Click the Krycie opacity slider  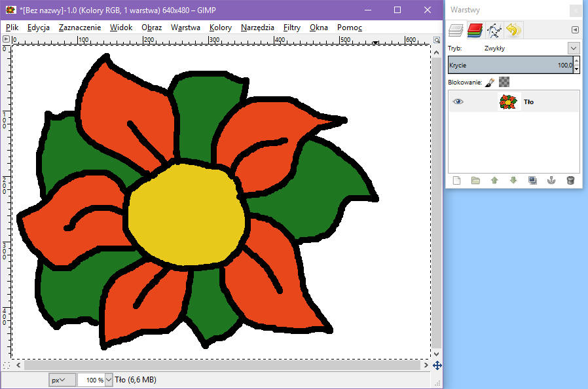[511, 65]
